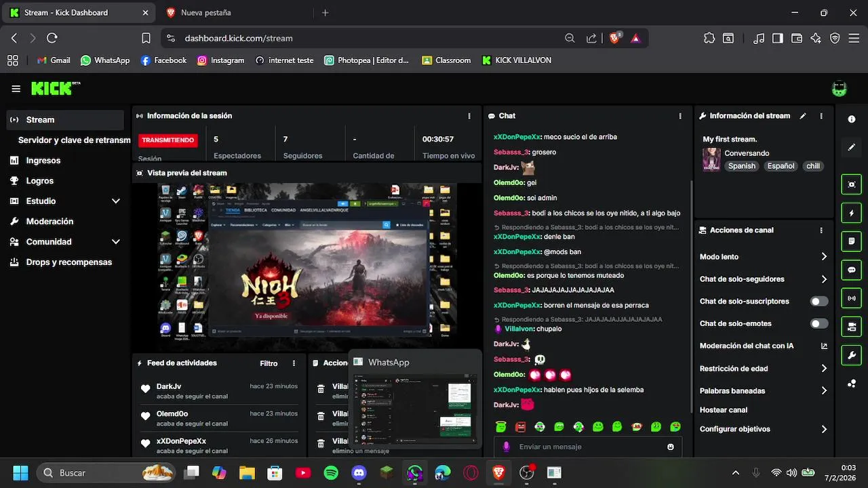Click the stream category thumbnail image
The width and height of the screenshot is (868, 488).
[x=711, y=159]
